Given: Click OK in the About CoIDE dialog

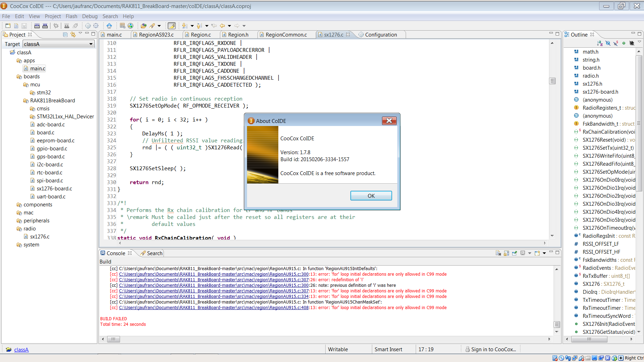Looking at the screenshot, I should [371, 196].
